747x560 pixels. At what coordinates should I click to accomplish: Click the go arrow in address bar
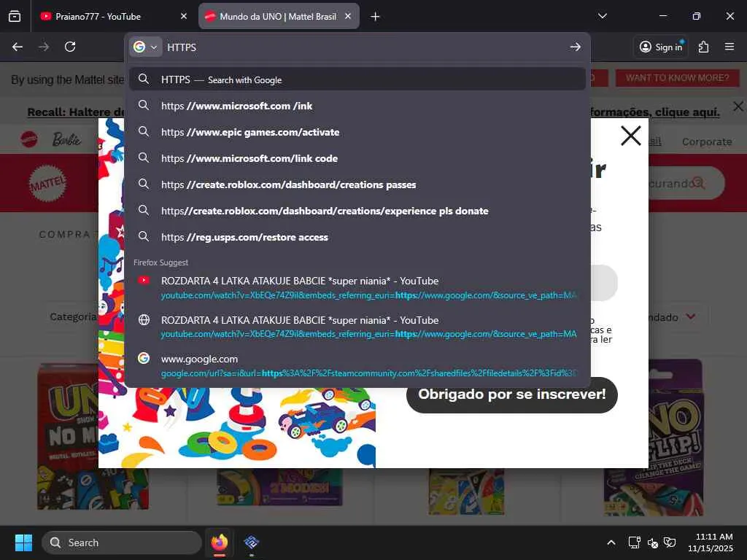(x=576, y=47)
